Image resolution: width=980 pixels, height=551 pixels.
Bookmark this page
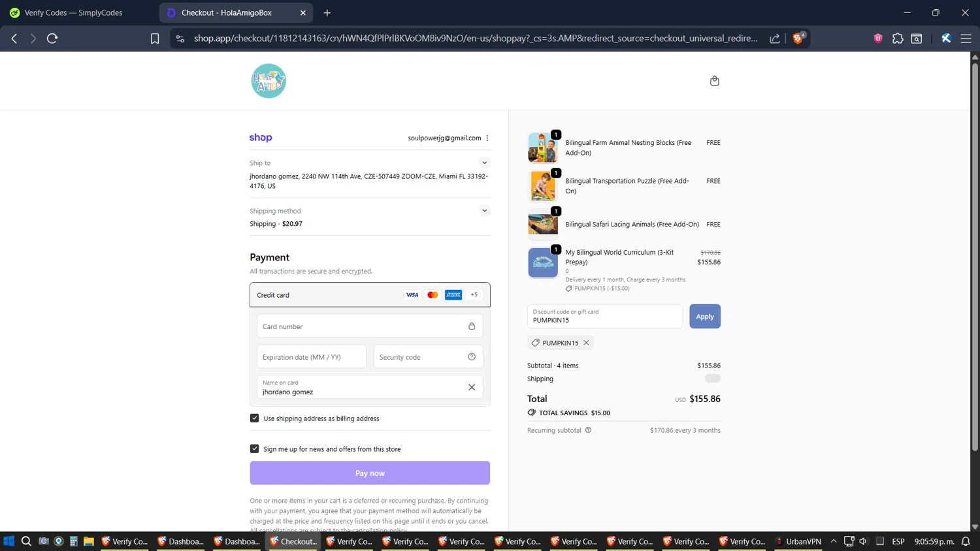155,39
